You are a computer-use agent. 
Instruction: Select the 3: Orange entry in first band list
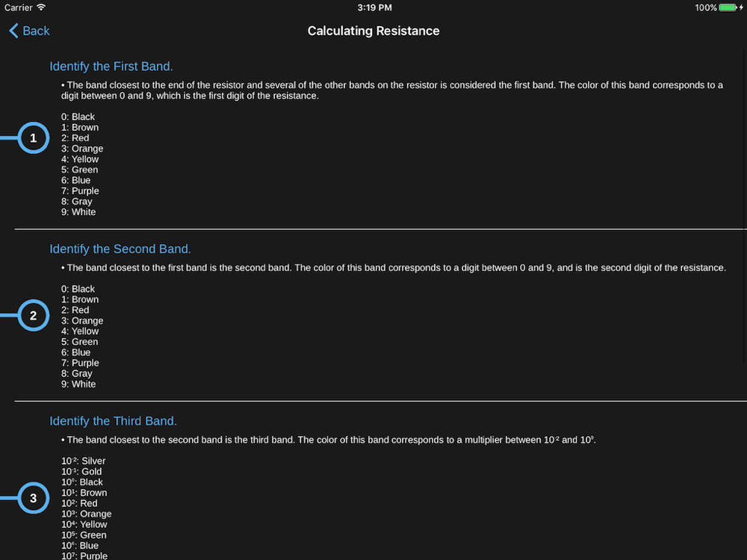tap(82, 149)
